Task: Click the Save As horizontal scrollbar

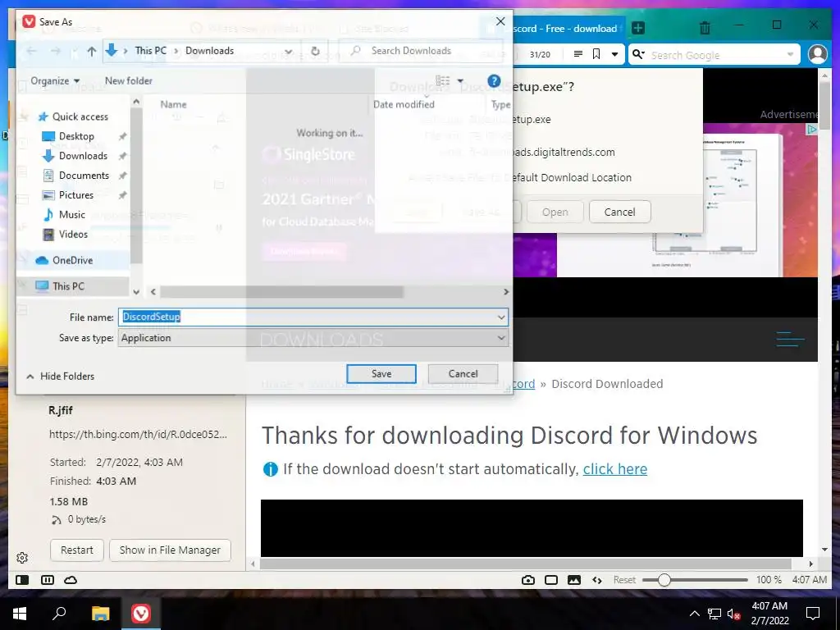Action: pos(282,292)
